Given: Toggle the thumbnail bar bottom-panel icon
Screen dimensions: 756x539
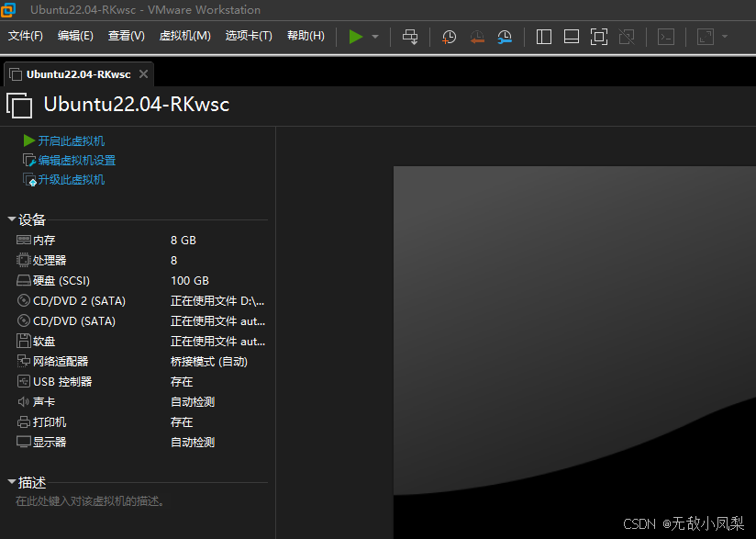Looking at the screenshot, I should (x=572, y=37).
